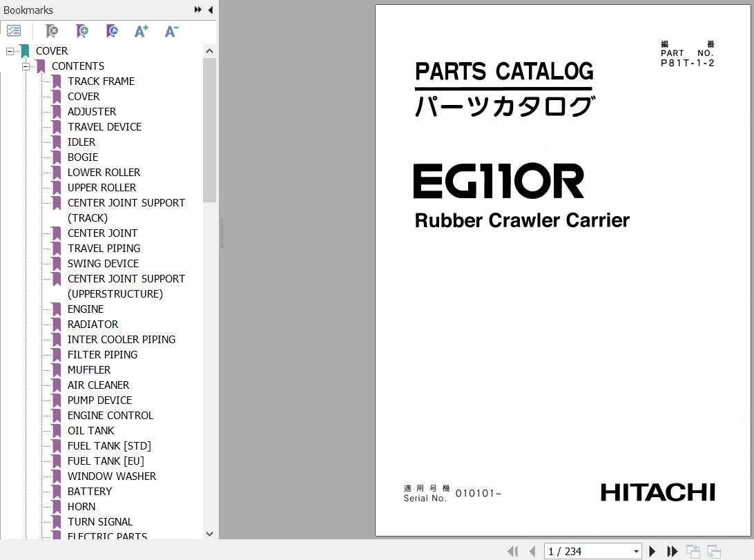Screen dimensions: 754x560
Task: Open the top-level COVER bookmark
Action: pyautogui.click(x=52, y=51)
